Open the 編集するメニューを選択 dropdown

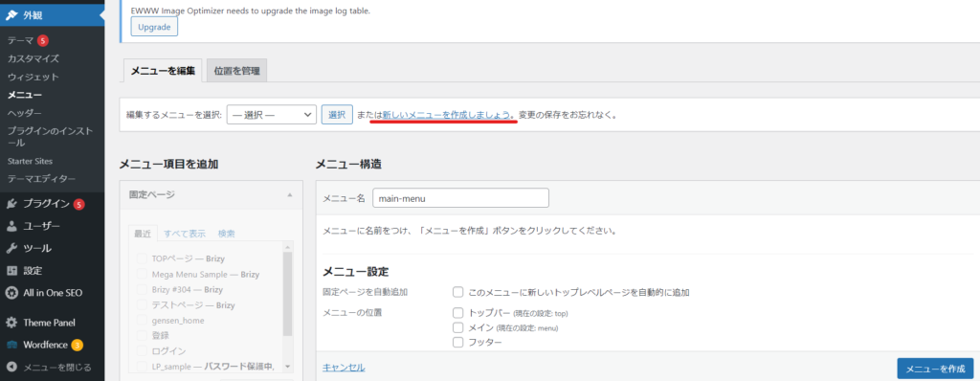(x=272, y=115)
